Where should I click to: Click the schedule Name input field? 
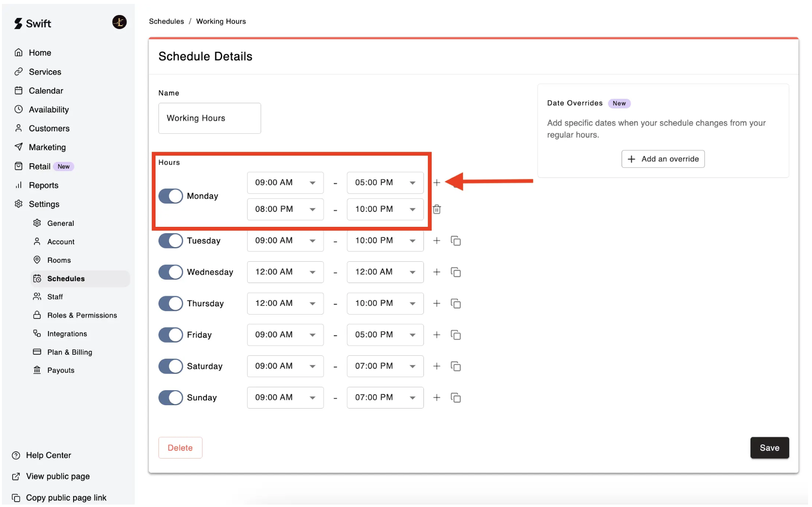(209, 118)
